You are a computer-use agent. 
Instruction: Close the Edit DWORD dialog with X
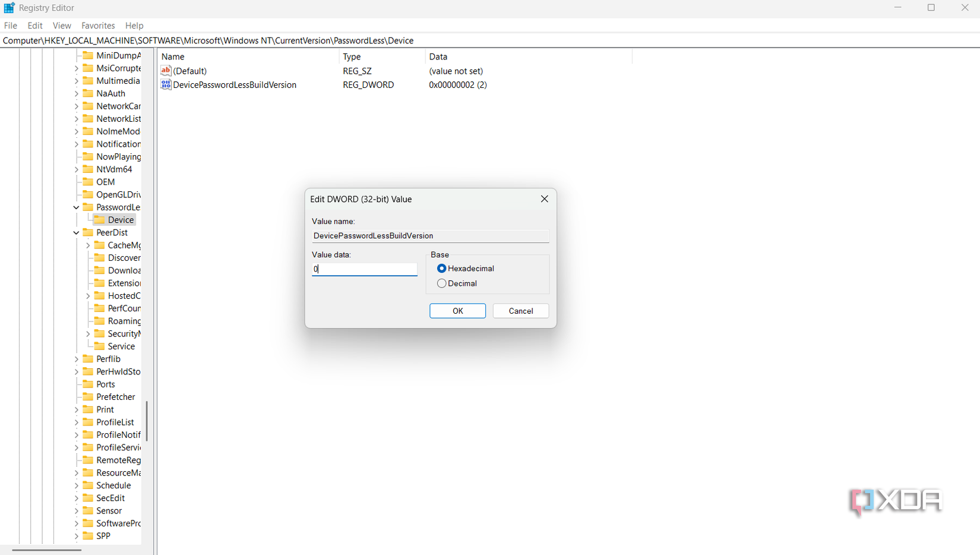545,199
